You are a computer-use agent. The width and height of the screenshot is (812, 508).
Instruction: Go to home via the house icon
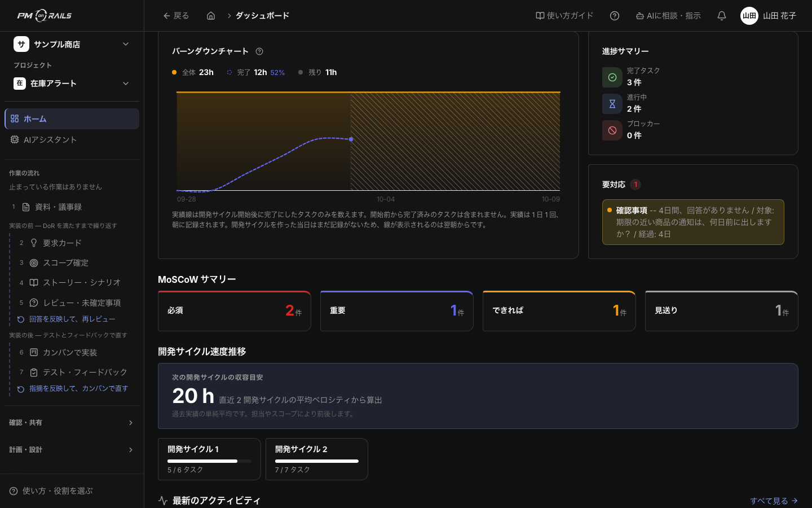tap(211, 16)
